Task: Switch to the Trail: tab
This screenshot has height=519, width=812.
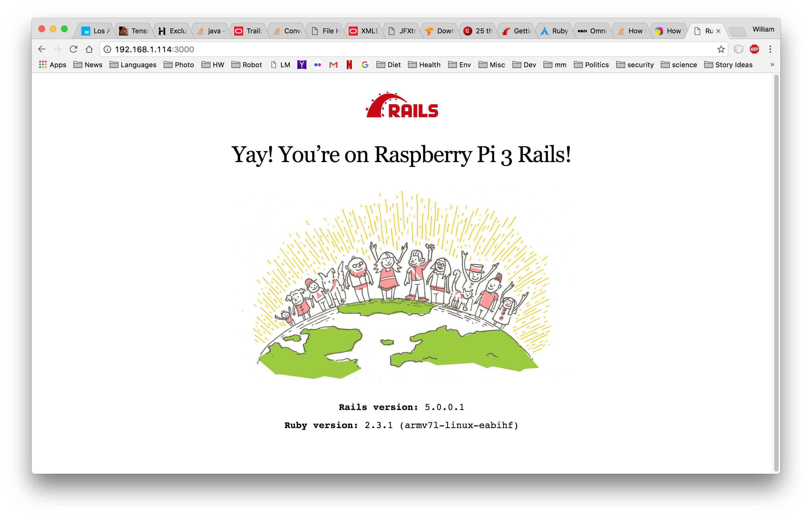Action: click(249, 31)
